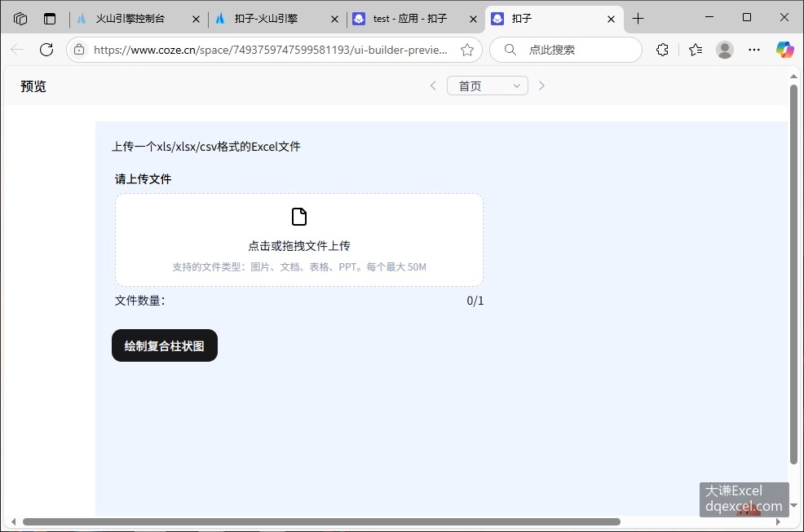804x532 pixels.
Task: Open browser settings and more menu
Action: tap(754, 50)
